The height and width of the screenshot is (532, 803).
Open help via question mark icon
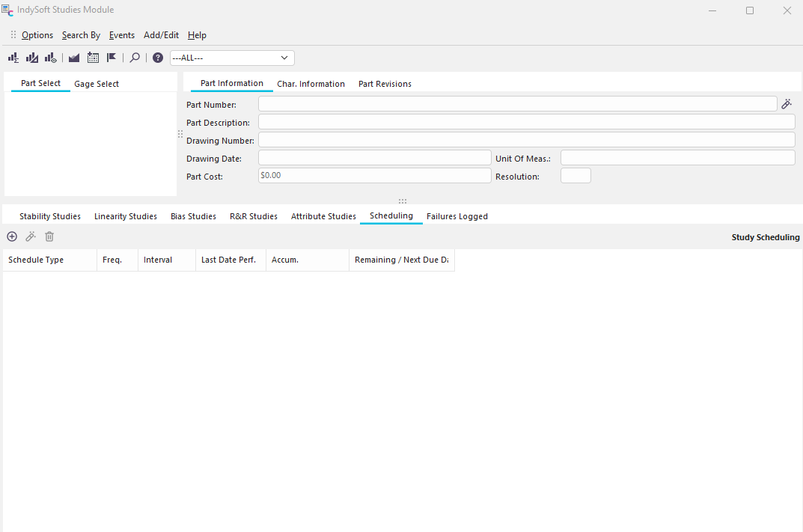click(x=158, y=58)
